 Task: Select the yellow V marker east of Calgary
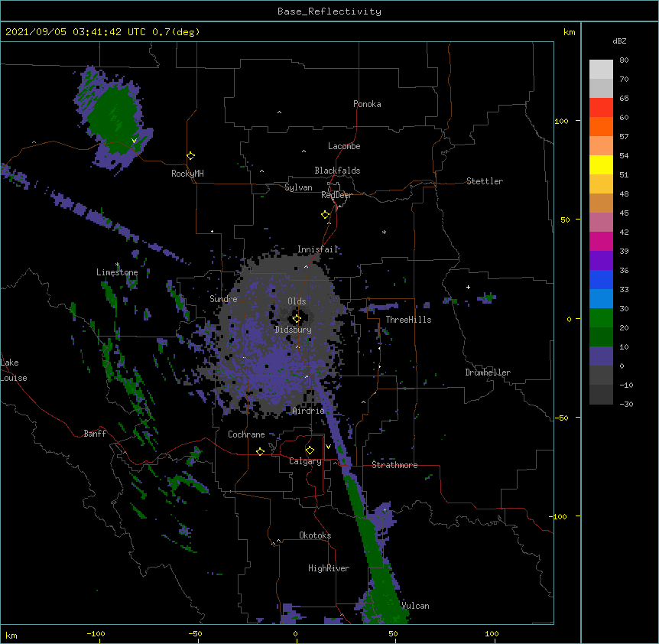[x=328, y=447]
